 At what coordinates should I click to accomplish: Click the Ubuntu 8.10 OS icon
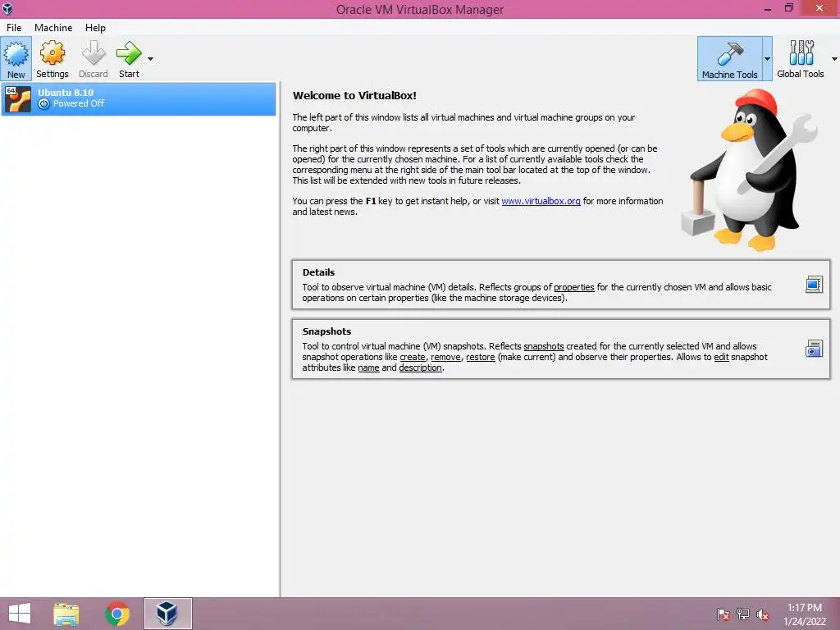pos(18,99)
